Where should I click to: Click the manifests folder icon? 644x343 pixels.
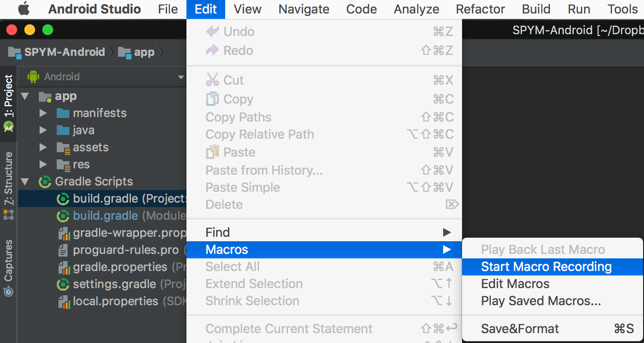click(63, 113)
